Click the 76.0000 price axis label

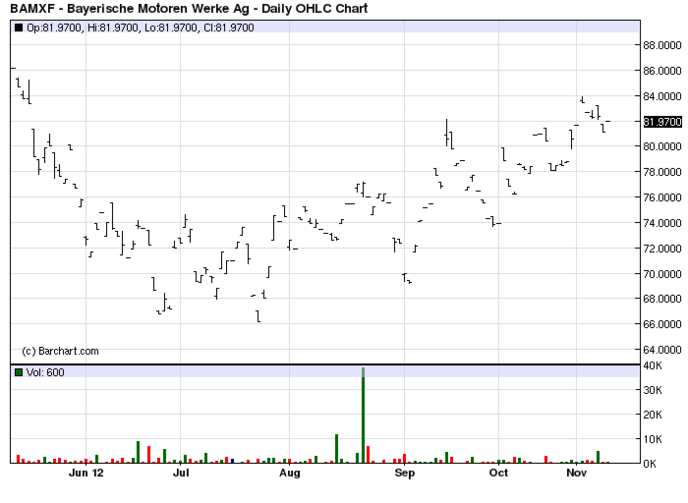pos(662,198)
